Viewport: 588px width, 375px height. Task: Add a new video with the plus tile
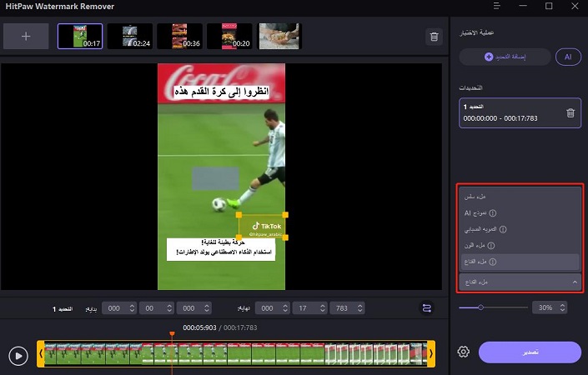point(26,37)
